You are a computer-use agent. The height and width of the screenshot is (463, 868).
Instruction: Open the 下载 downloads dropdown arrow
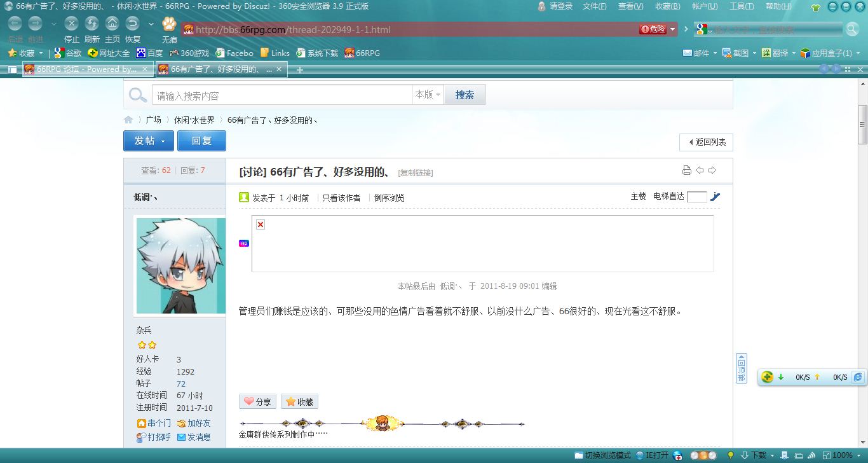773,455
